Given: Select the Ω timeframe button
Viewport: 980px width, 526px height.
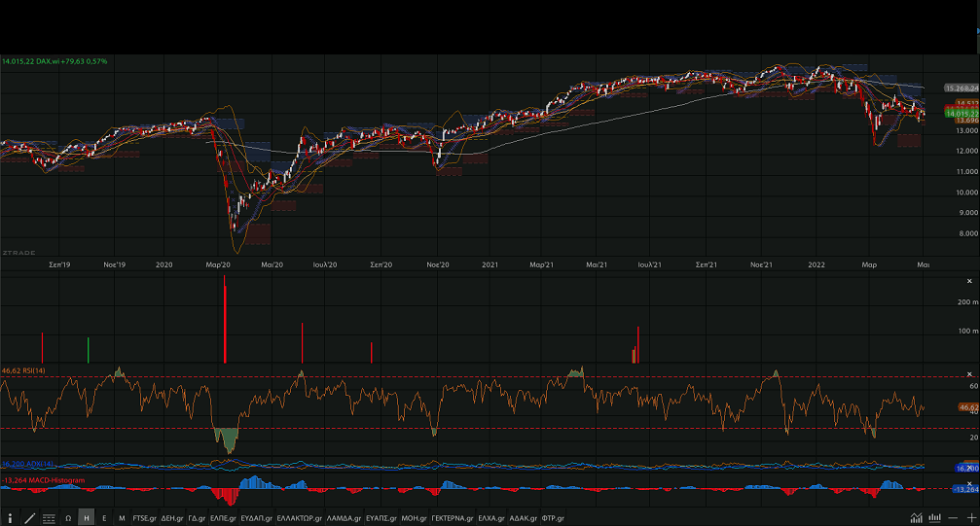Looking at the screenshot, I should click(68, 518).
